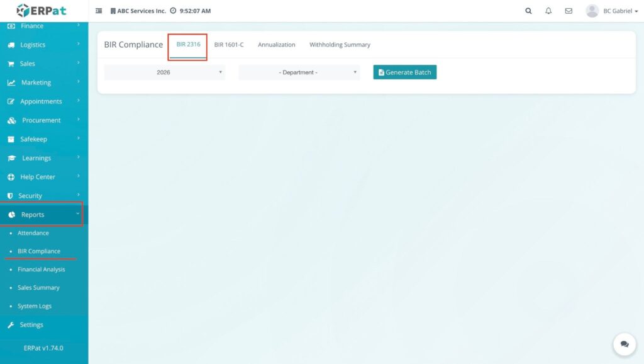Click the Logistics truck icon
644x364 pixels.
[x=11, y=45]
